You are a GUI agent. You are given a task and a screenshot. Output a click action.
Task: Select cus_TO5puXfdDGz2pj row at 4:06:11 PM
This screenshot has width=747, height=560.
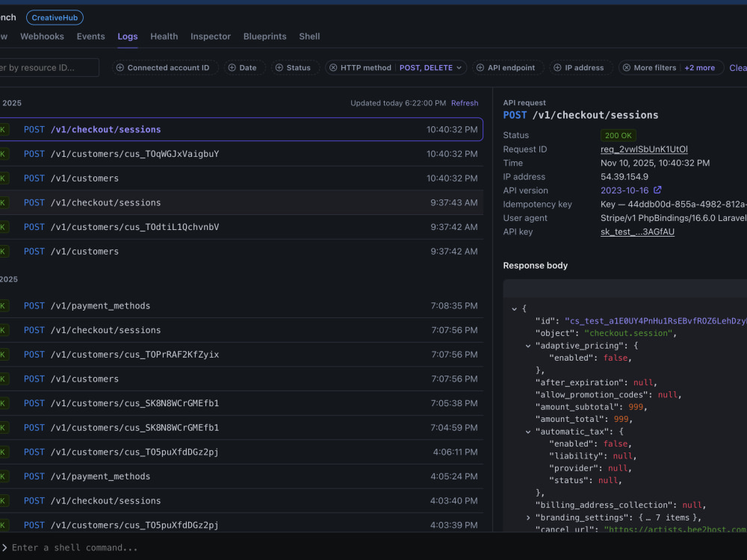[x=241, y=452]
